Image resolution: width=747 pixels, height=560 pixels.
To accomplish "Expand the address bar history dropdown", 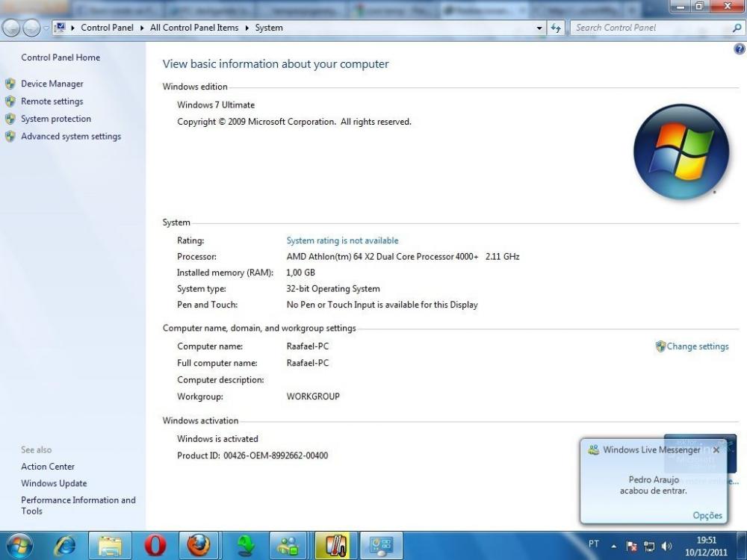I will click(540, 28).
